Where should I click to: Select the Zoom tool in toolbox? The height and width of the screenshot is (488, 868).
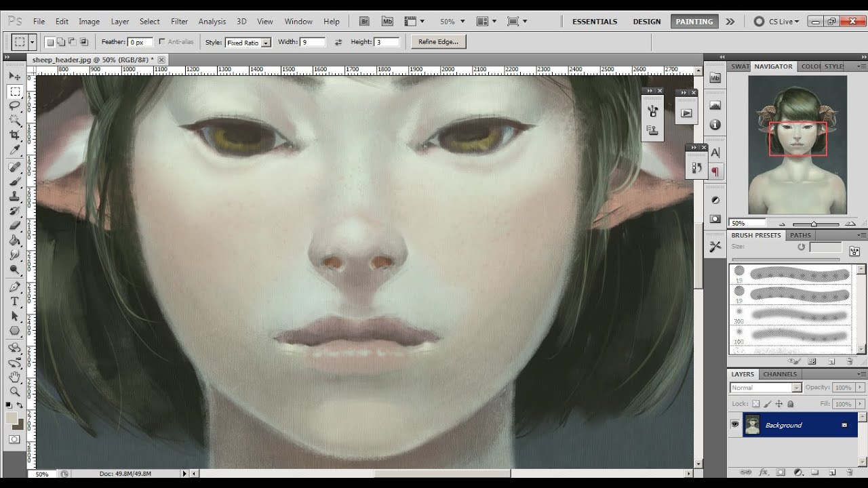point(15,392)
